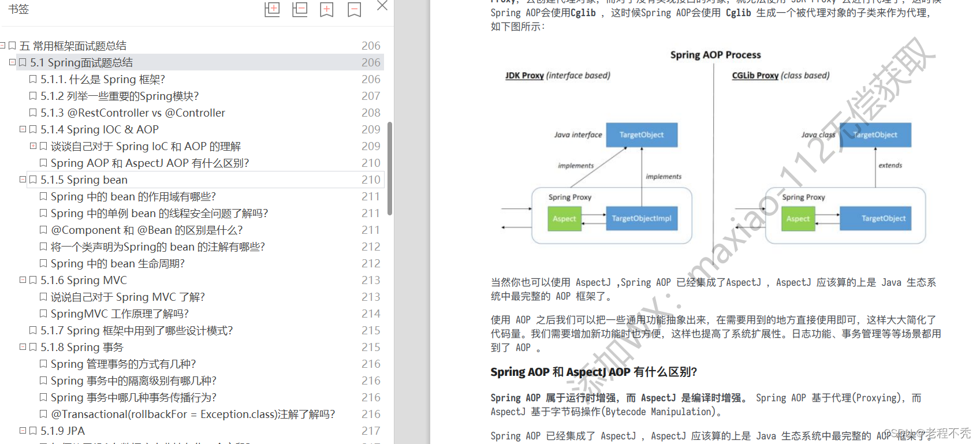The height and width of the screenshot is (444, 980).
Task: Click bookmark icon beside SpringMVC 工作原理了解吗?
Action: click(x=43, y=314)
